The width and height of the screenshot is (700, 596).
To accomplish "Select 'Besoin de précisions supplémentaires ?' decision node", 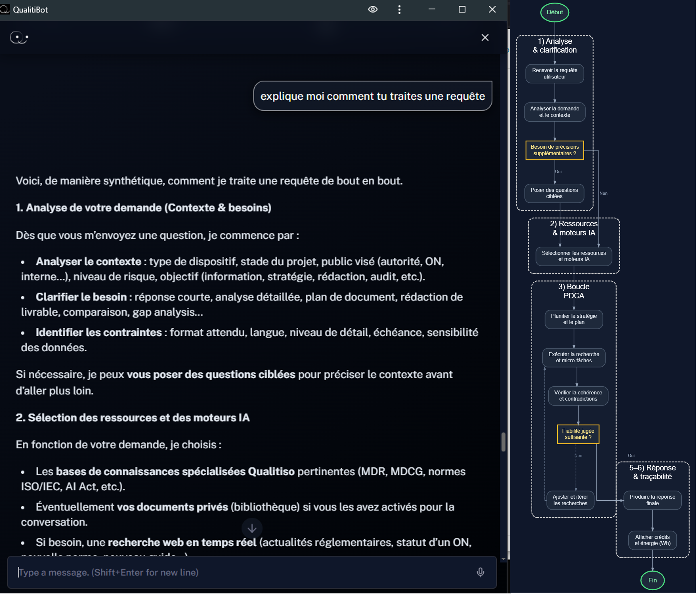I will pos(555,150).
